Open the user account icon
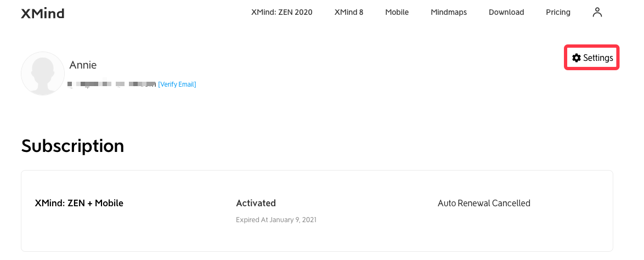This screenshot has width=644, height=260. coord(597,12)
